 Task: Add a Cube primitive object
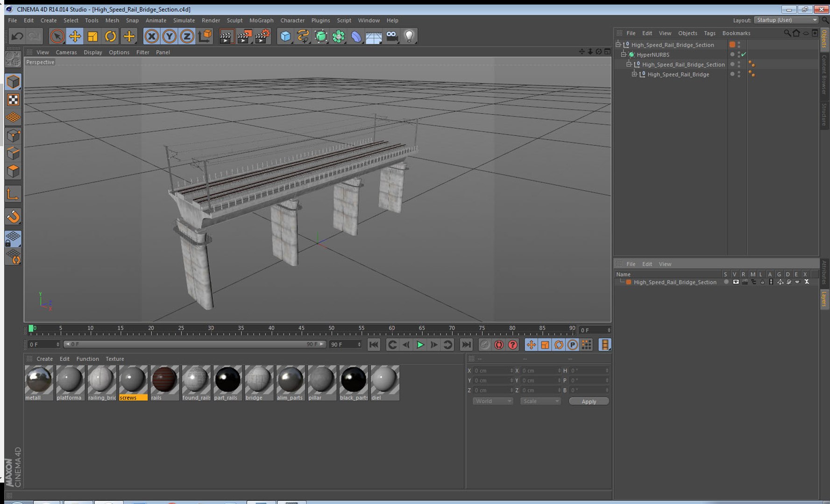[285, 36]
